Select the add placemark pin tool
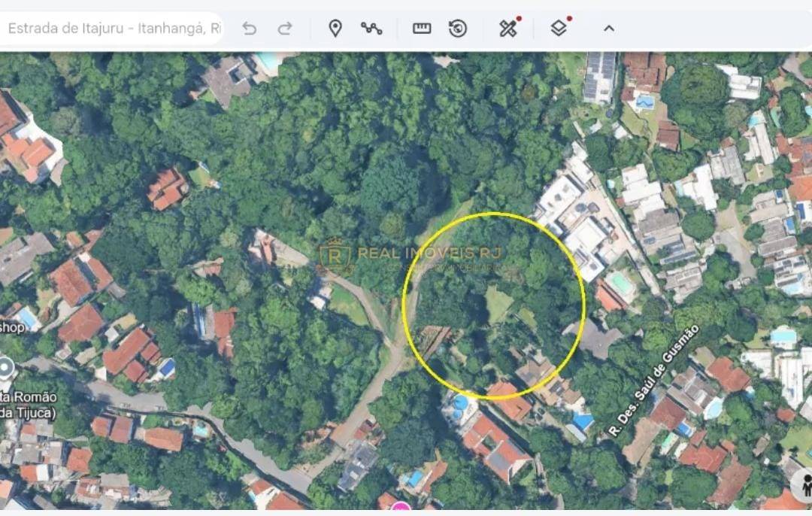 (x=335, y=29)
